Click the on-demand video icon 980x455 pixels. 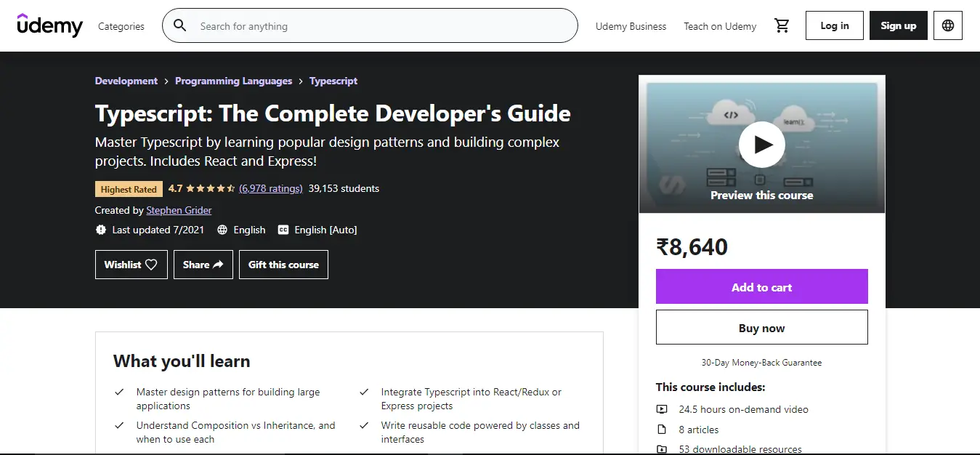[x=662, y=409]
